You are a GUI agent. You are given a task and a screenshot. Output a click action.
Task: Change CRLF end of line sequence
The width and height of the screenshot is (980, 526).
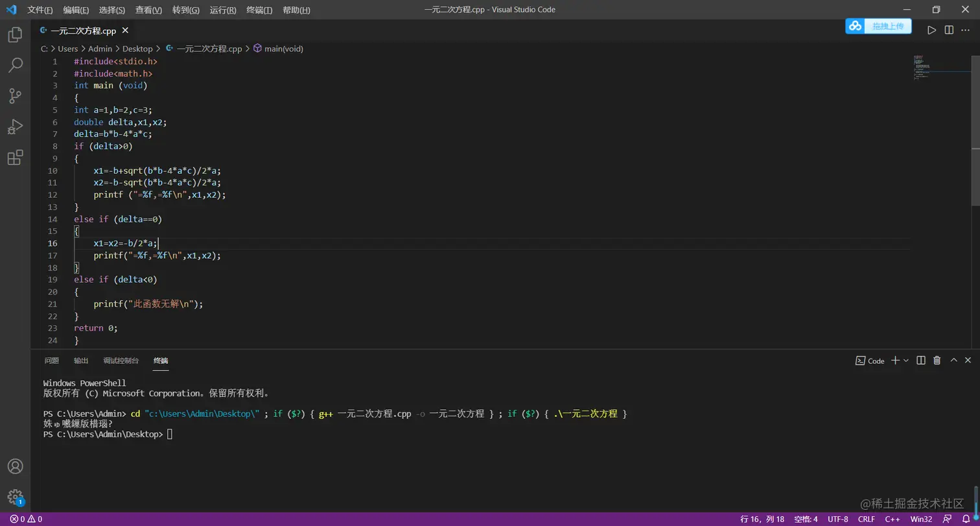point(867,519)
